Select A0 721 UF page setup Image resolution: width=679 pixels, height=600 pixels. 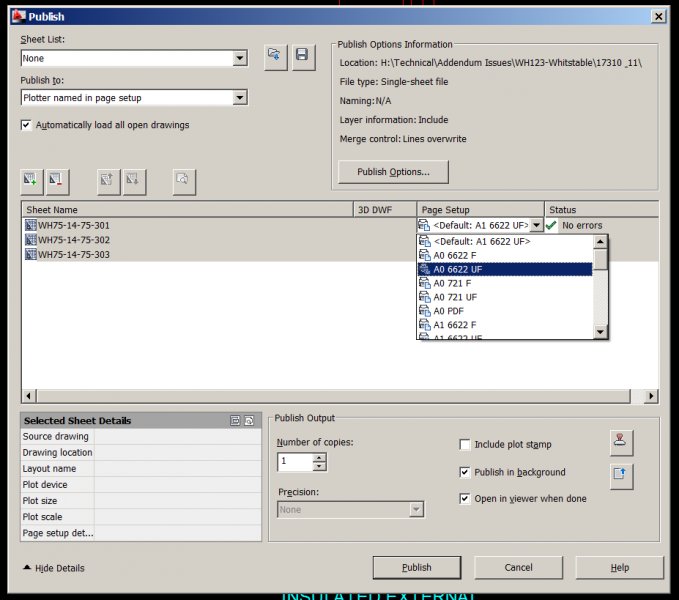click(505, 297)
